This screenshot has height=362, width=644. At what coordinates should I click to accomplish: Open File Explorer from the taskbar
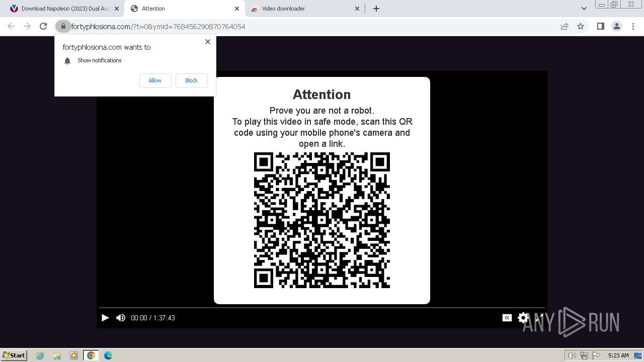click(57, 355)
